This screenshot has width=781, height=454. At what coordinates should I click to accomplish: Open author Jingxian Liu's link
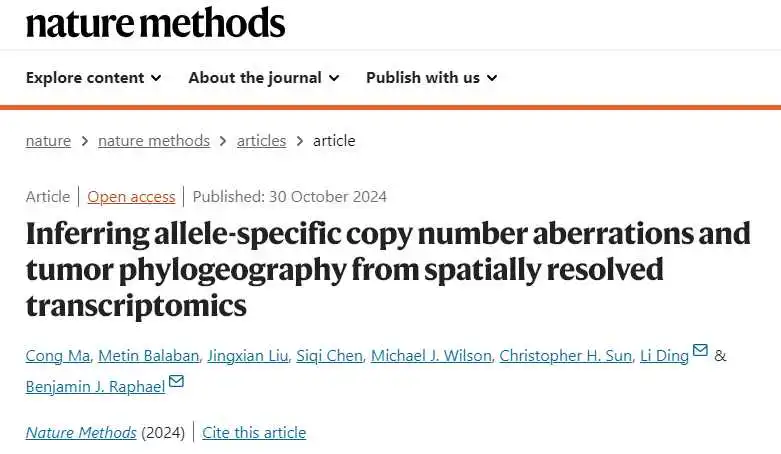tap(248, 355)
